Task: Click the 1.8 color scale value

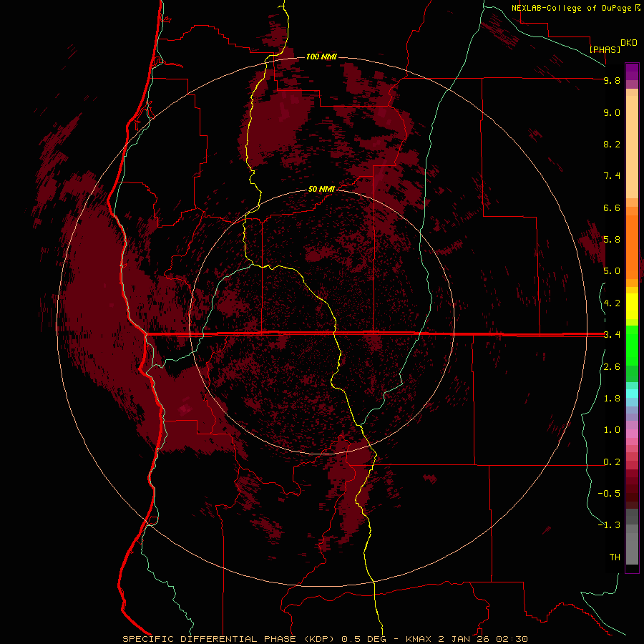Action: [612, 399]
